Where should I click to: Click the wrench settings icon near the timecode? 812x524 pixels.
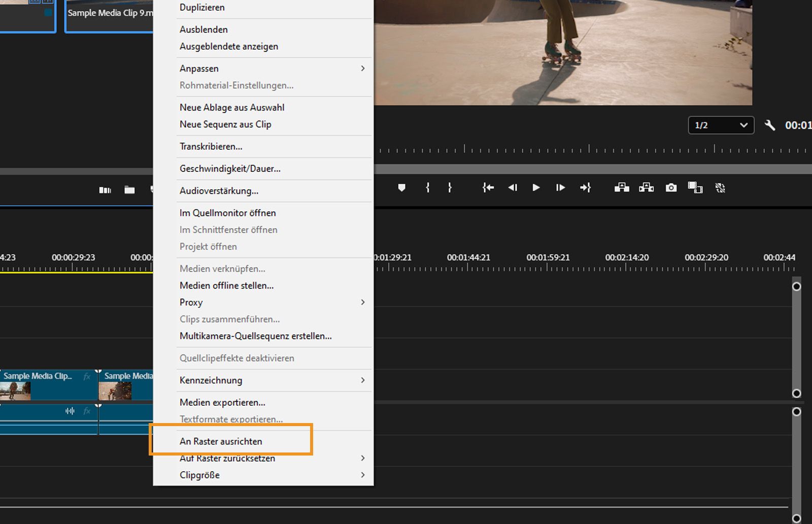point(769,125)
